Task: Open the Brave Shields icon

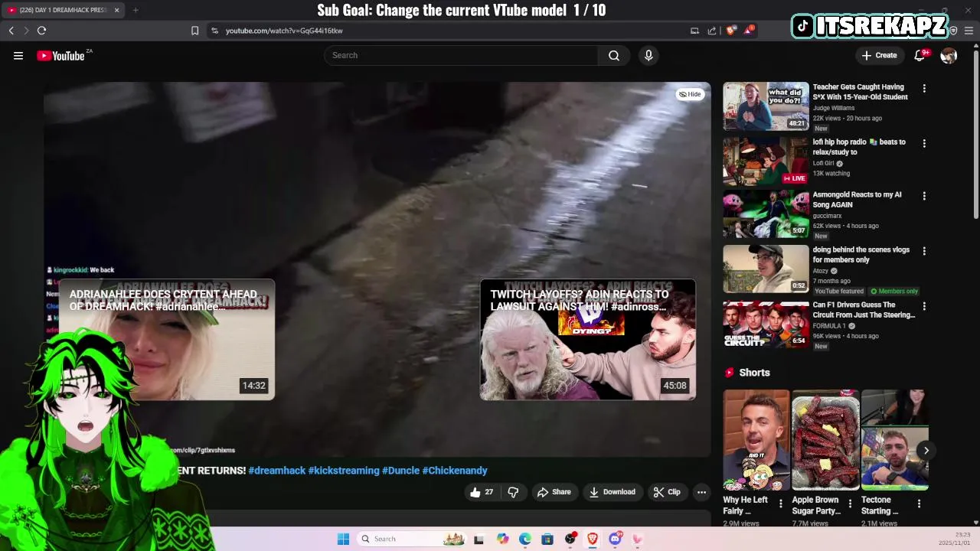Action: pos(731,31)
